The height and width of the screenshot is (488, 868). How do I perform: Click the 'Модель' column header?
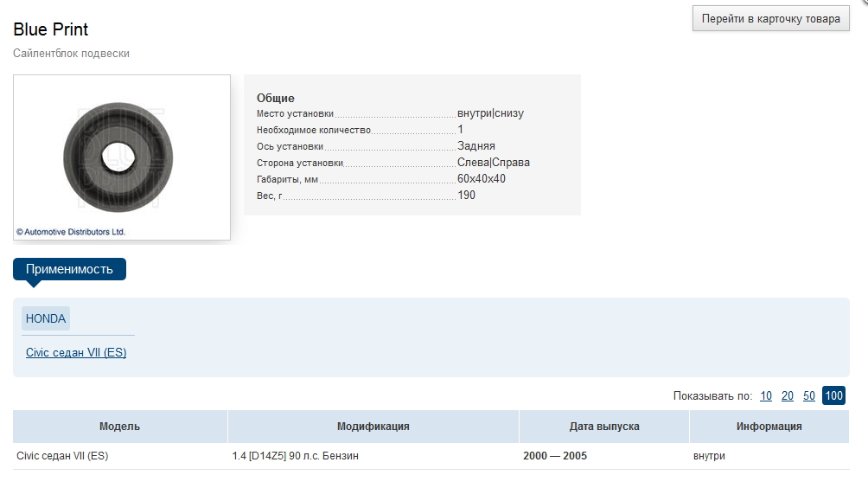pyautogui.click(x=119, y=427)
